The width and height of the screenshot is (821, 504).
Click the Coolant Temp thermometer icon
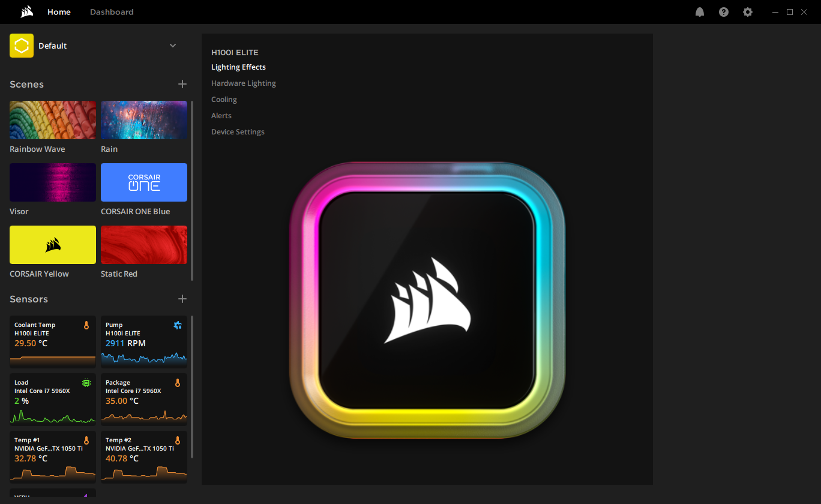86,325
